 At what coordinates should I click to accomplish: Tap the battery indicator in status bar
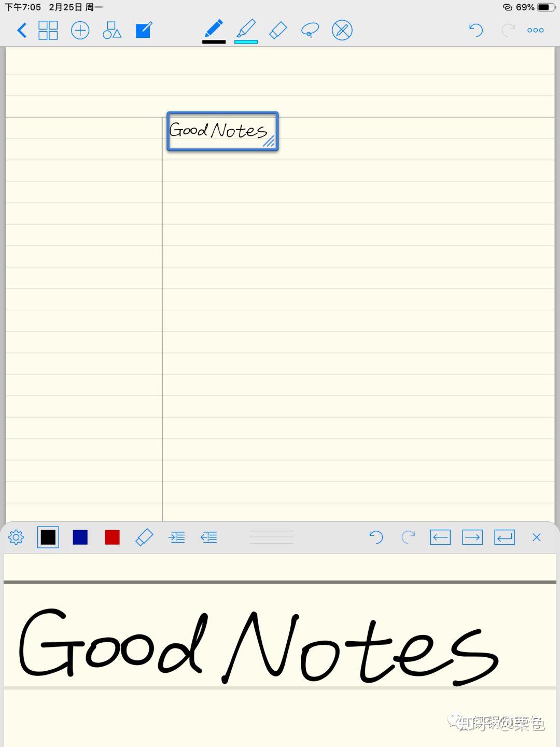(x=546, y=7)
